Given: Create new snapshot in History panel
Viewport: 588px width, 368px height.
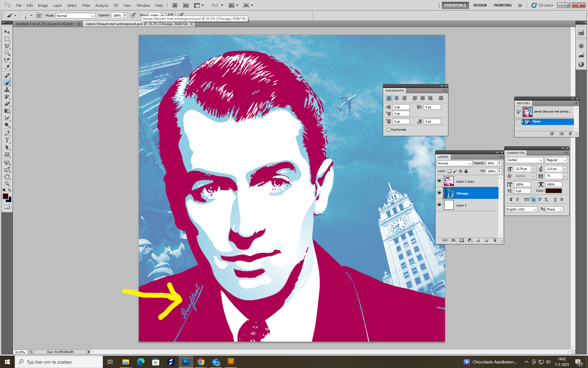Looking at the screenshot, I should (x=561, y=134).
